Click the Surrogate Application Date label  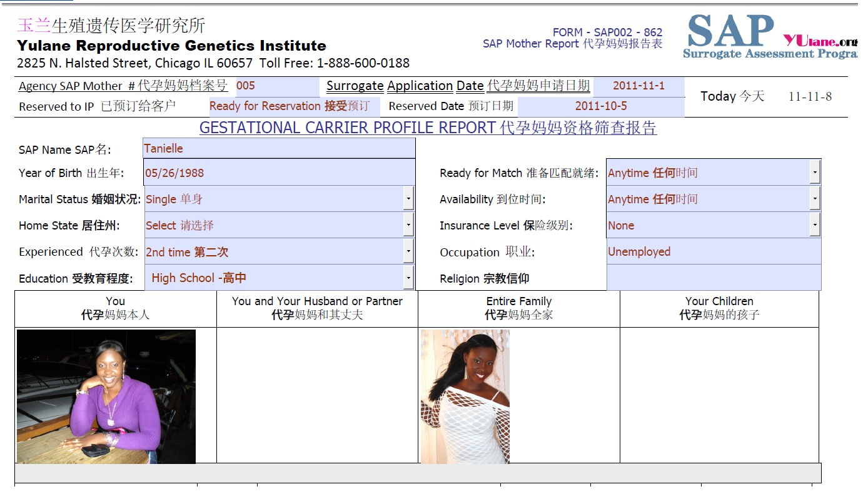(458, 86)
